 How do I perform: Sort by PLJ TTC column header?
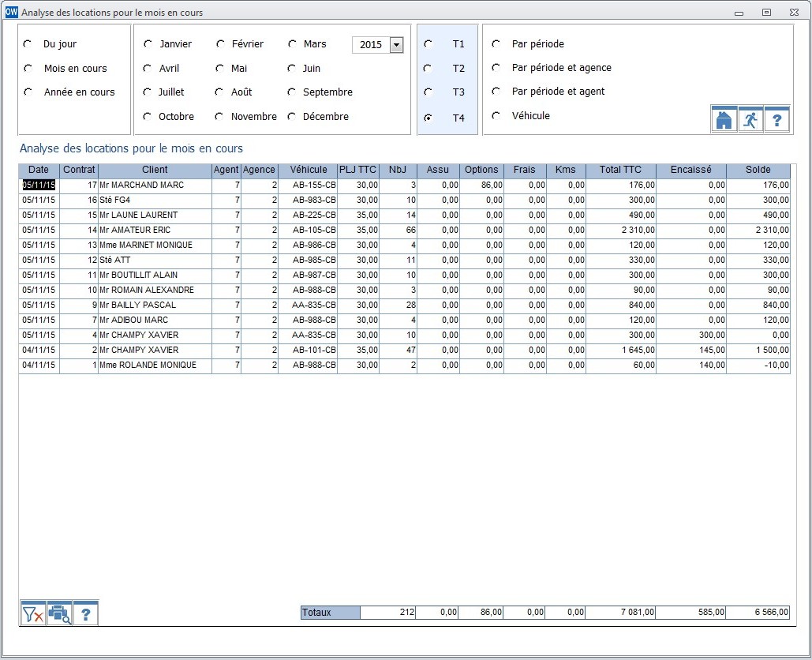(x=357, y=170)
